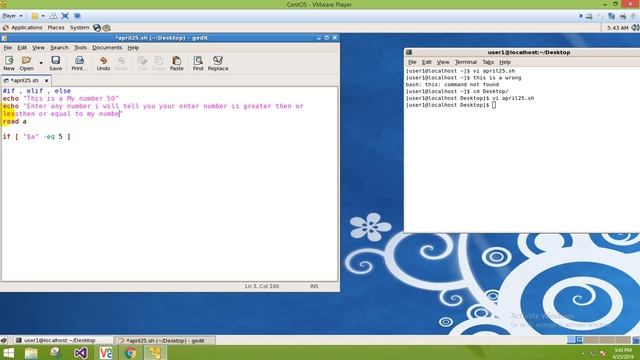640x360 pixels.
Task: Launch the web browser icon beside System
Action: [97, 28]
